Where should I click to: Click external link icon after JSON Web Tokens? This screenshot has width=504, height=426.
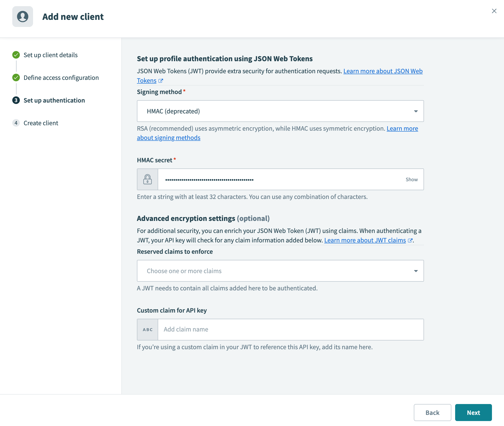pos(161,81)
